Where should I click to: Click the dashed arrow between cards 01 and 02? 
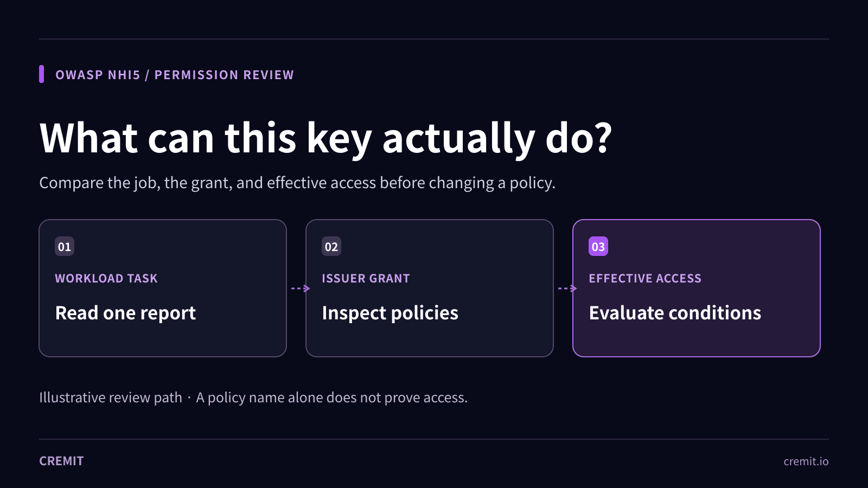301,288
